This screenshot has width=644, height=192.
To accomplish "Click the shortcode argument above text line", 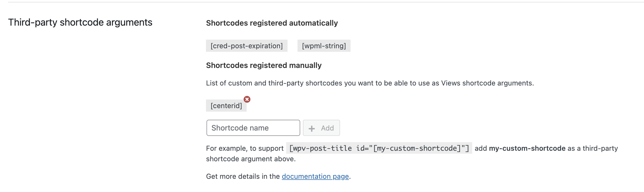I will coord(251,159).
